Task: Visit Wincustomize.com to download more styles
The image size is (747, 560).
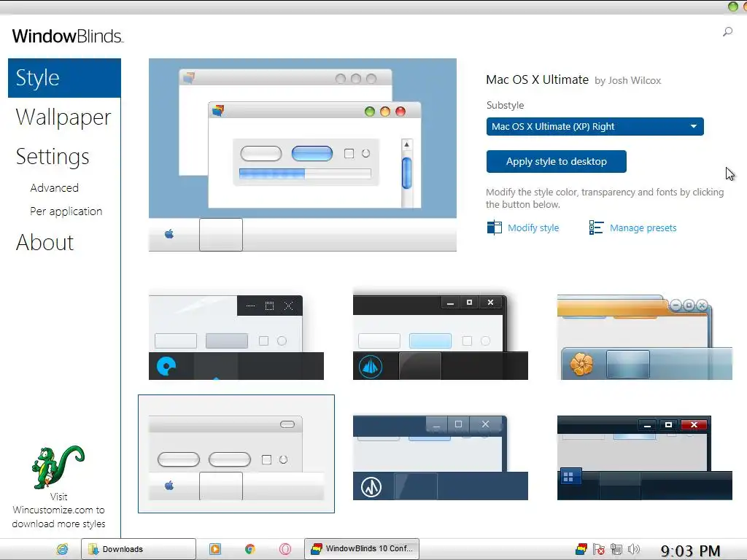Action: click(58, 510)
